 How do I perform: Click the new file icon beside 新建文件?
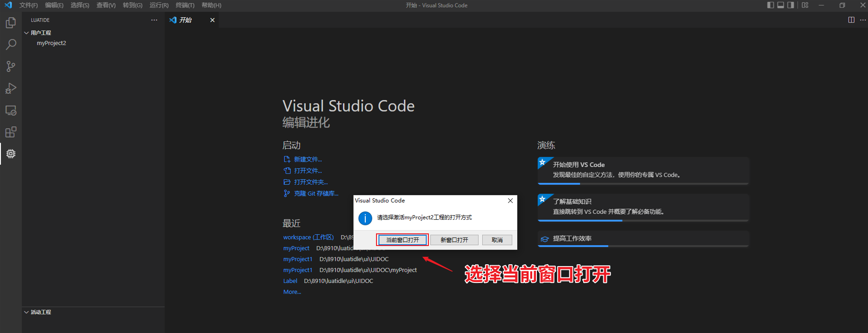287,159
